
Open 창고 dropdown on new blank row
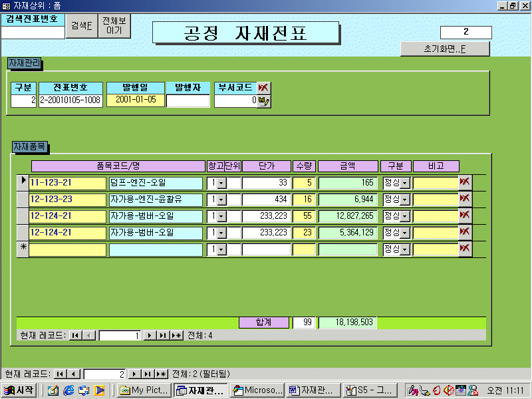tap(221, 250)
